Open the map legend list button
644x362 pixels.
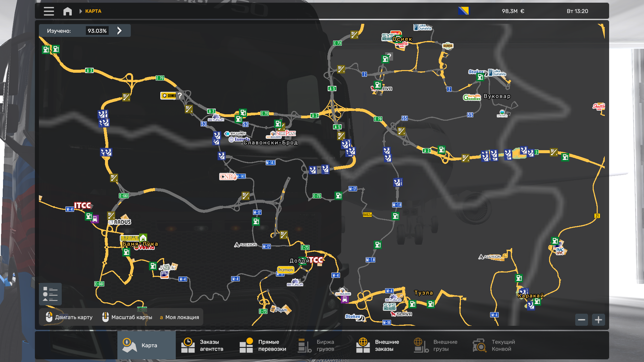[x=50, y=294]
